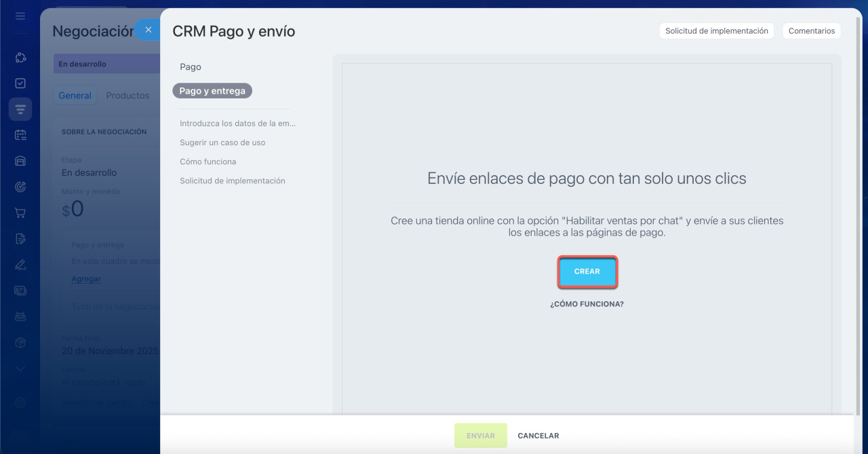Click the ¿CÓMO FUNCIONA? link

(587, 304)
